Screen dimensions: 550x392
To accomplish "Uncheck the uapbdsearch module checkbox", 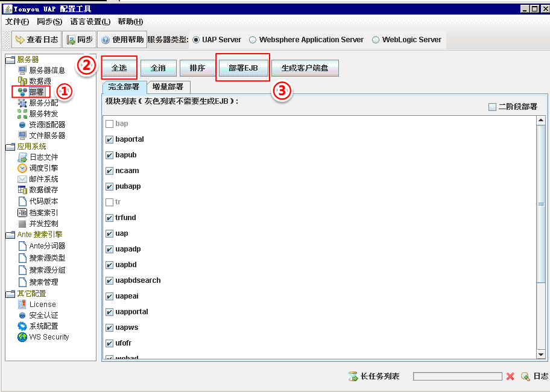I will click(109, 281).
